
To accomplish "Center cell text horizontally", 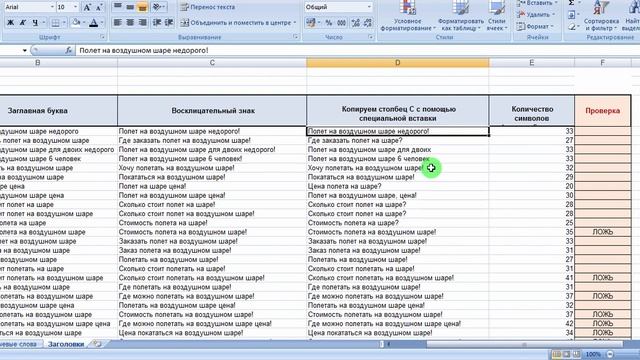I will [x=130, y=22].
